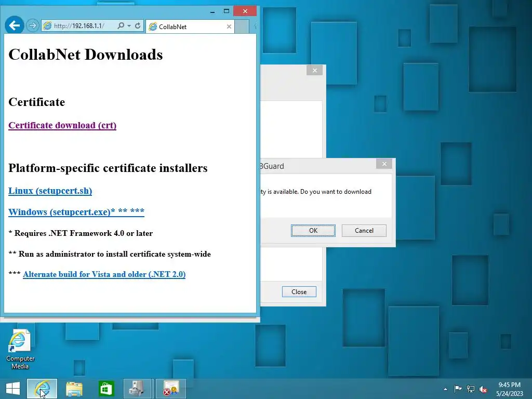
Task: Open the clock showing 9:45 PM
Action: tap(510, 389)
